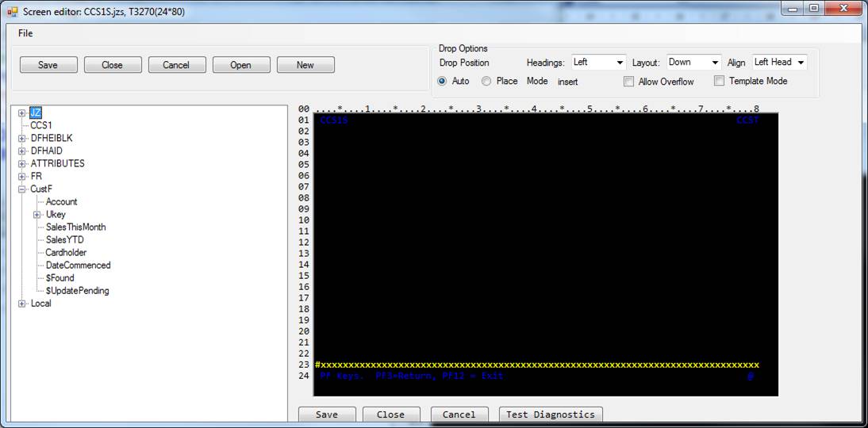Expand the Ukey tree node
868x428 pixels.
(x=37, y=215)
